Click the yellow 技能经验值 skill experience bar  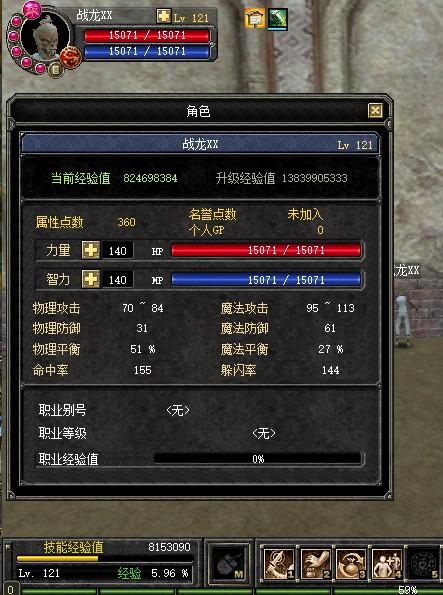(x=104, y=559)
